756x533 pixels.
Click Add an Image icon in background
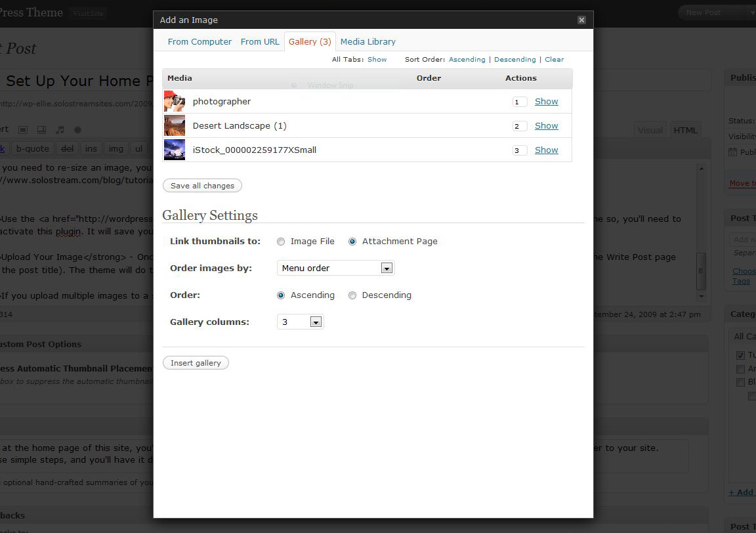[x=23, y=130]
